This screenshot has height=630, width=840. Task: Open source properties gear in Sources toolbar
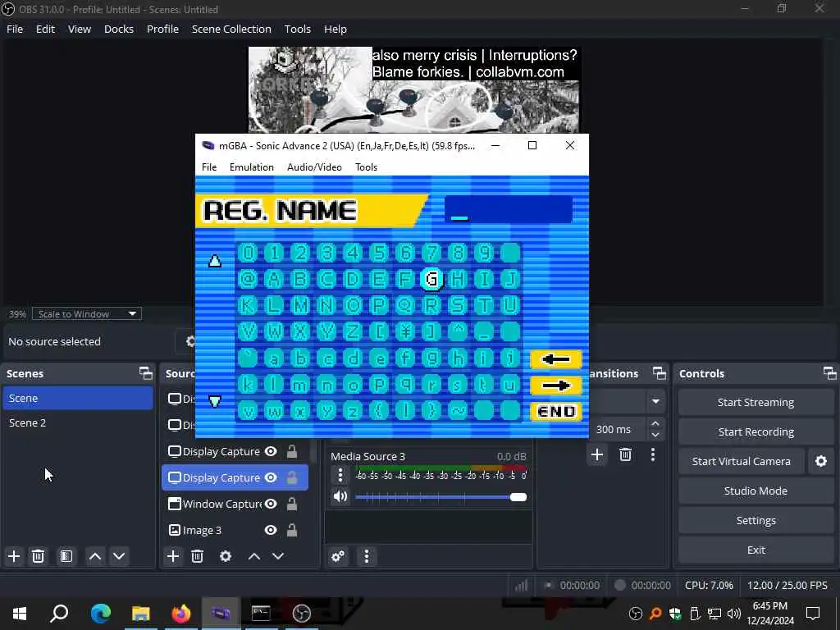(x=226, y=556)
